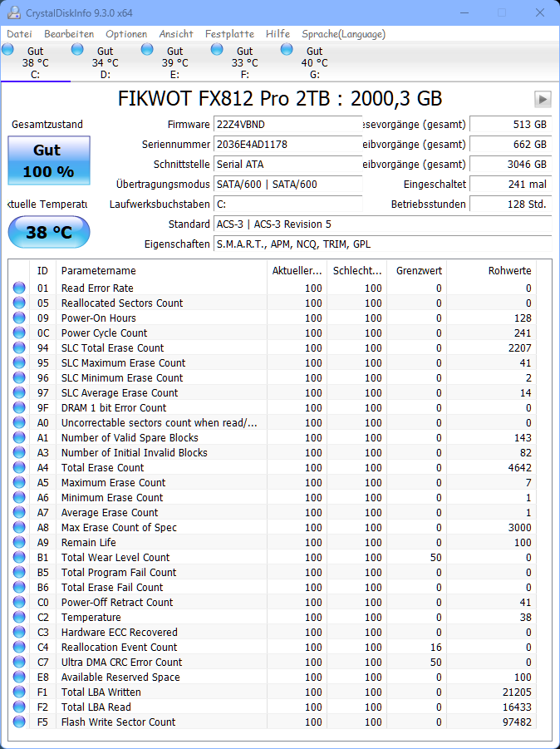Open the Hilfe menu
The height and width of the screenshot is (749, 560).
(278, 34)
